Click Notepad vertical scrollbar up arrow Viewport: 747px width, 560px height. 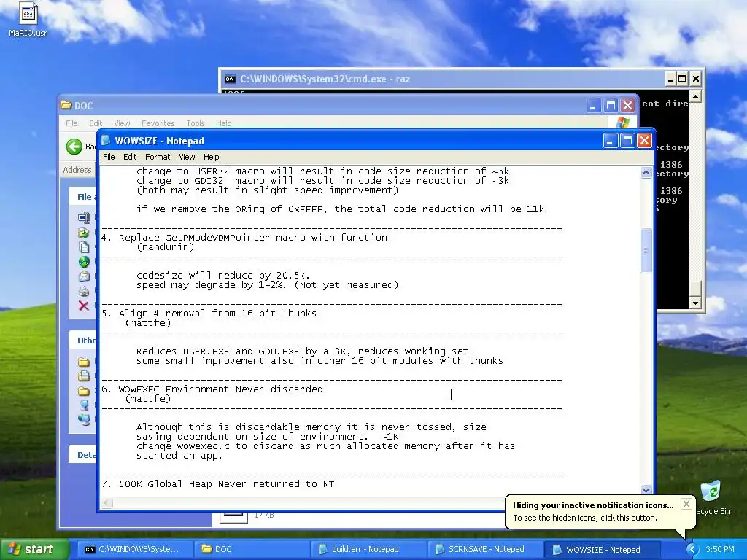point(646,172)
